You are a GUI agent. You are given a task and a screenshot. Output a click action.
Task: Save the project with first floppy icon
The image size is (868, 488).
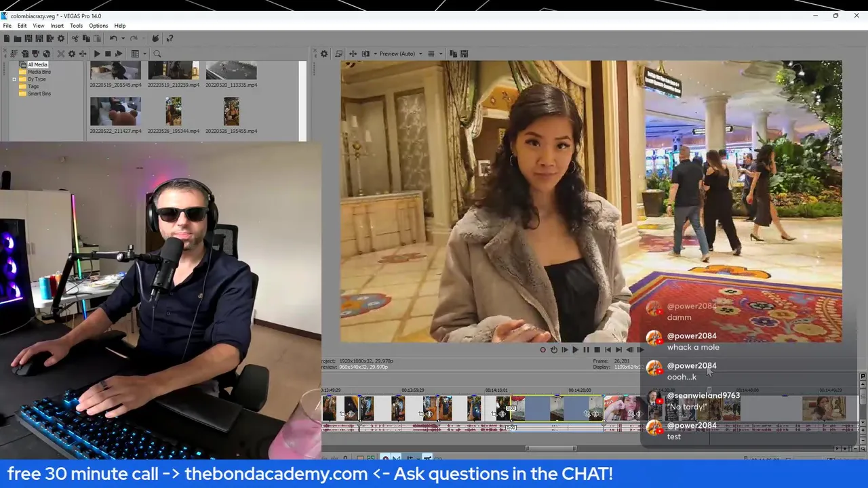(x=28, y=39)
